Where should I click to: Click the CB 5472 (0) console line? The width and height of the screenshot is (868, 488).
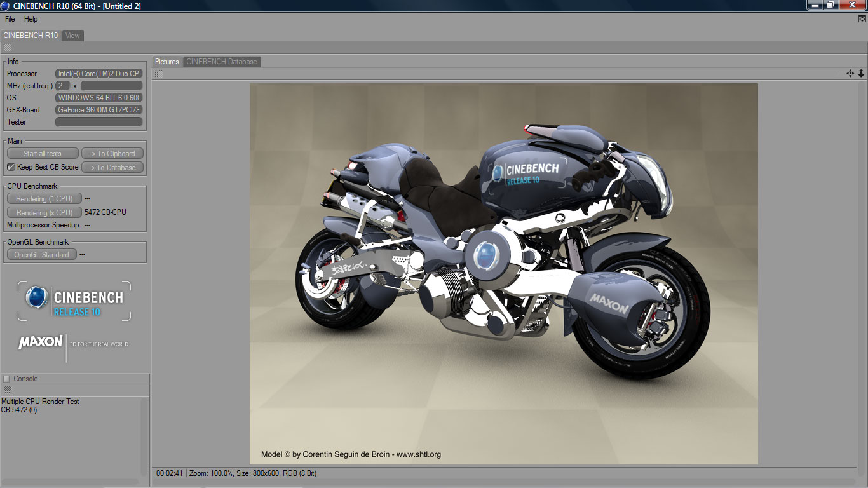tap(19, 410)
